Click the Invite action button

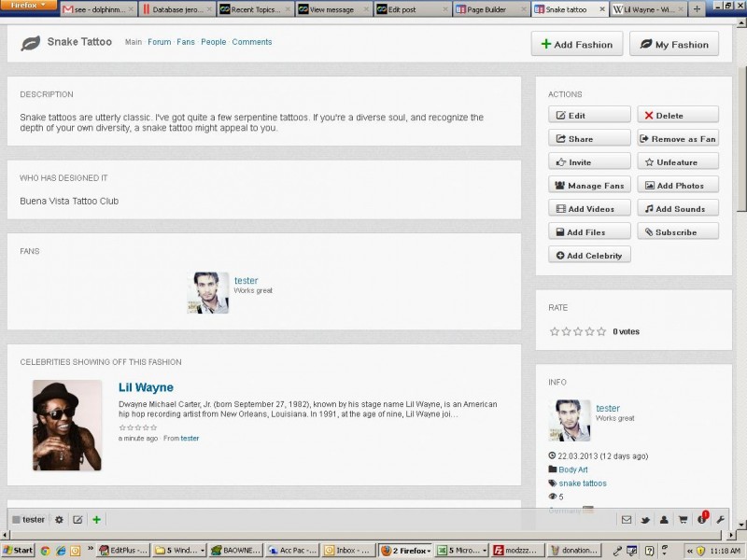[589, 161]
